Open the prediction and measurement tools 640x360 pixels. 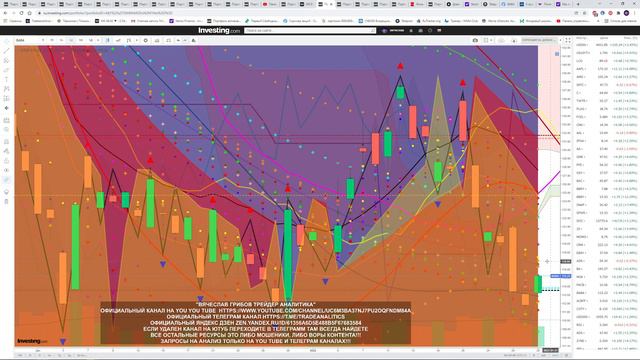click(6, 98)
